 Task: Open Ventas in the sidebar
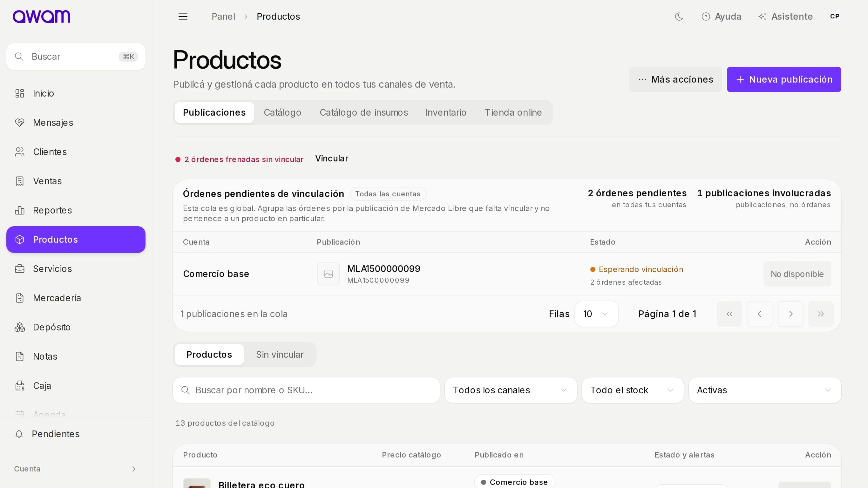(76, 181)
